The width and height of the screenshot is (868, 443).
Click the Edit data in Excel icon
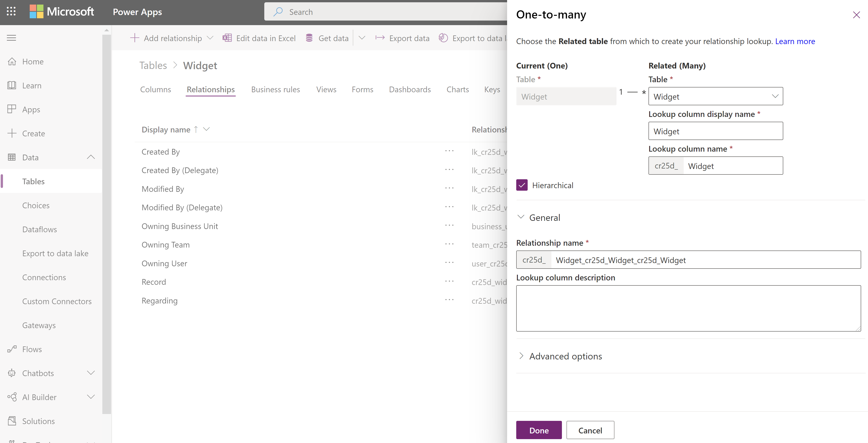click(228, 38)
